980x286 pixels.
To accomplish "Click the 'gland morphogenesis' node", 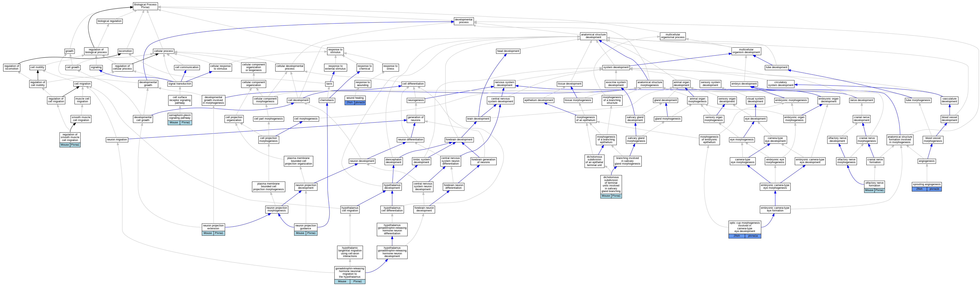I will 668,119.
